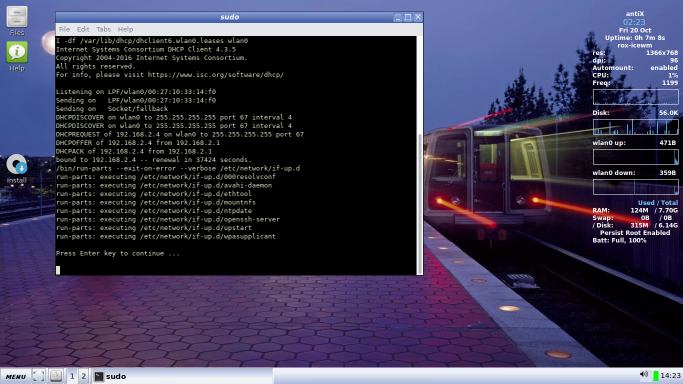The image size is (683, 384).
Task: Open the MENU start button
Action: click(x=16, y=376)
